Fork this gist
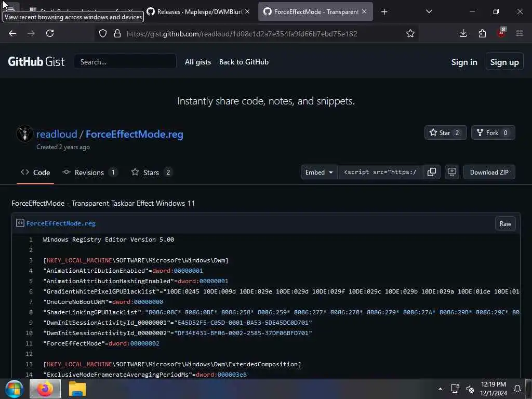Screen dimensions: 532x399 (493, 132)
